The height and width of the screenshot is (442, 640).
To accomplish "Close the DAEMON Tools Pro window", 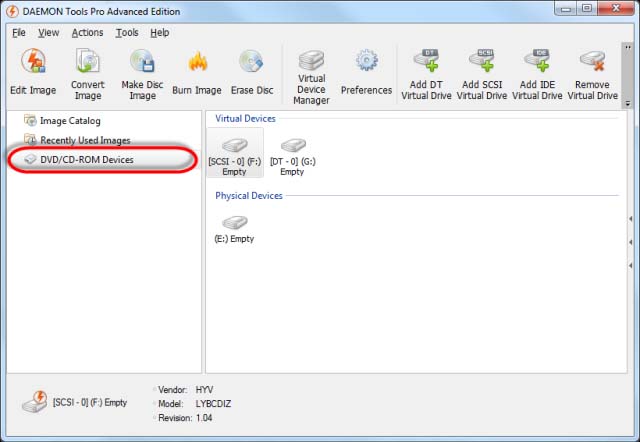I will tap(616, 8).
